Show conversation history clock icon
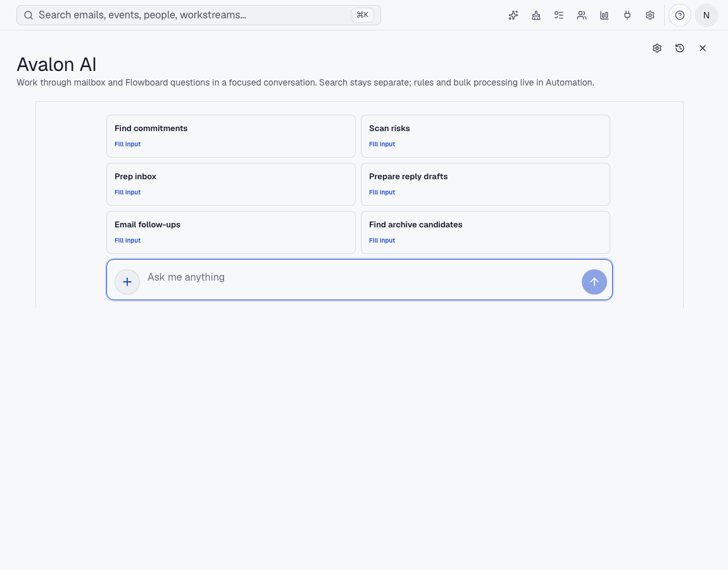This screenshot has width=728, height=570. tap(680, 48)
